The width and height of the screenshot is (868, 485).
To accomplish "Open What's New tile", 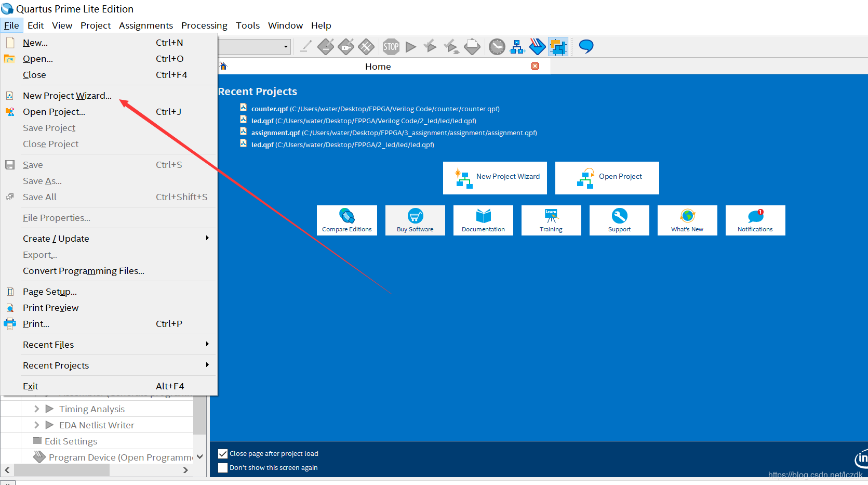I will 687,220.
